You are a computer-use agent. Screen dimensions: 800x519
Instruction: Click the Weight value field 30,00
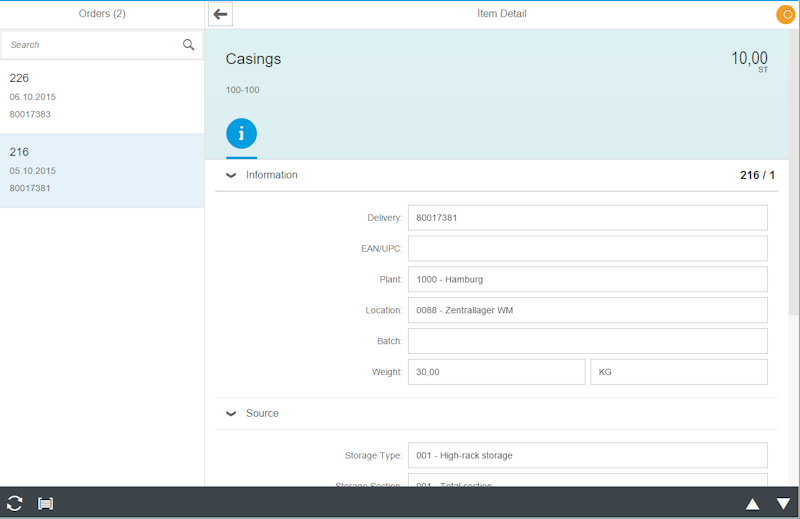pos(496,372)
